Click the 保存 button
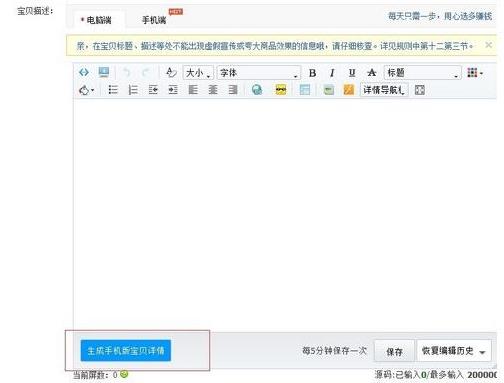This screenshot has height=383, width=504. click(x=394, y=351)
